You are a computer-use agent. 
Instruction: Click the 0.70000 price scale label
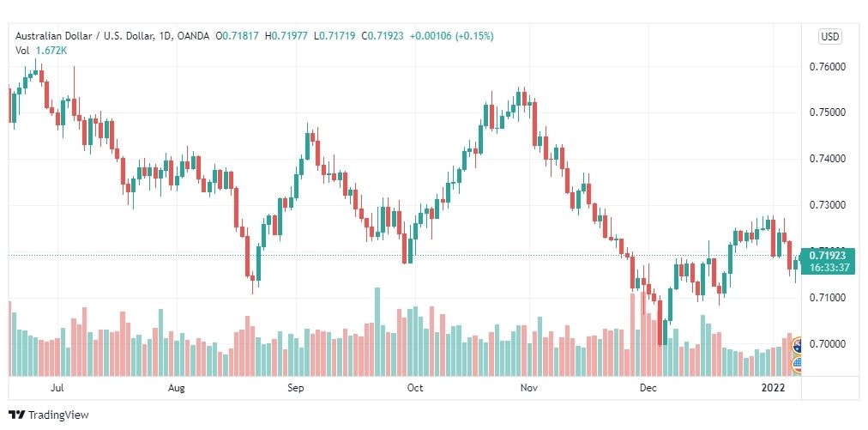[x=828, y=344]
